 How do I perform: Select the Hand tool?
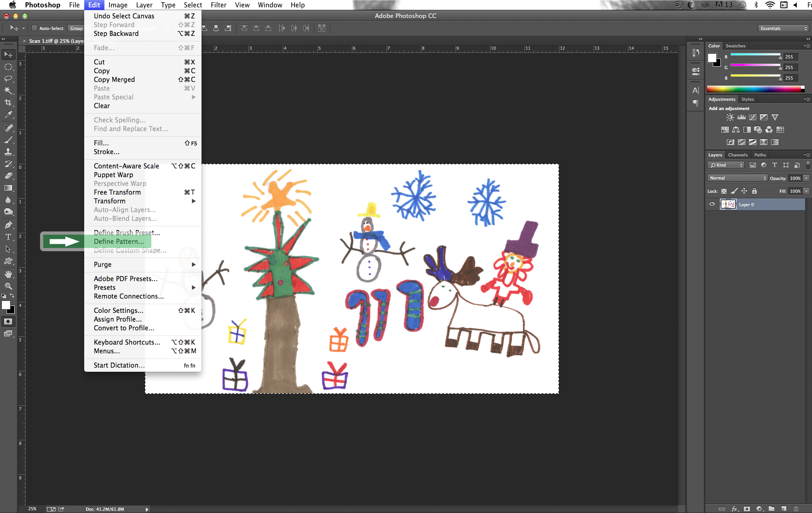pos(8,274)
